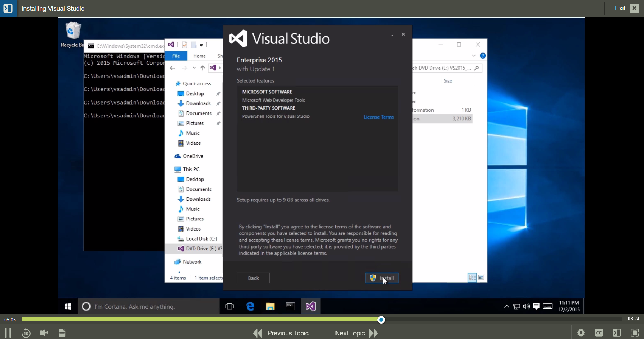Screen dimensions: 644x339
Task: Enable closed captions on the player
Action: (599, 333)
